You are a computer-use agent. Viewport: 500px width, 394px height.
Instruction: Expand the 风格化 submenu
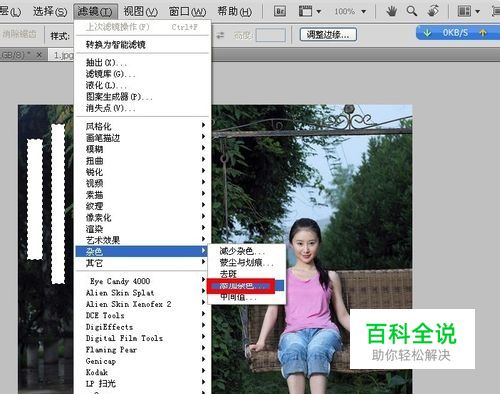(143, 126)
